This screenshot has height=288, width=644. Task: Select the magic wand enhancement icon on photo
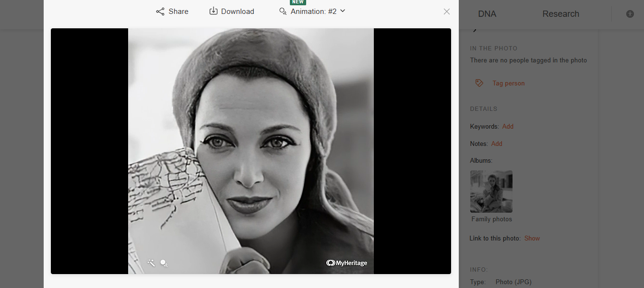click(x=152, y=263)
